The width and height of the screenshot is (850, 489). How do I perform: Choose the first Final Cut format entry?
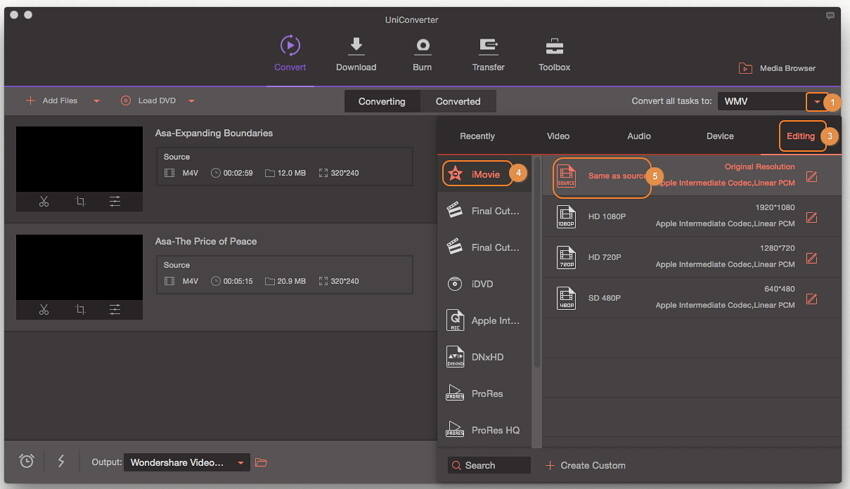(x=484, y=211)
